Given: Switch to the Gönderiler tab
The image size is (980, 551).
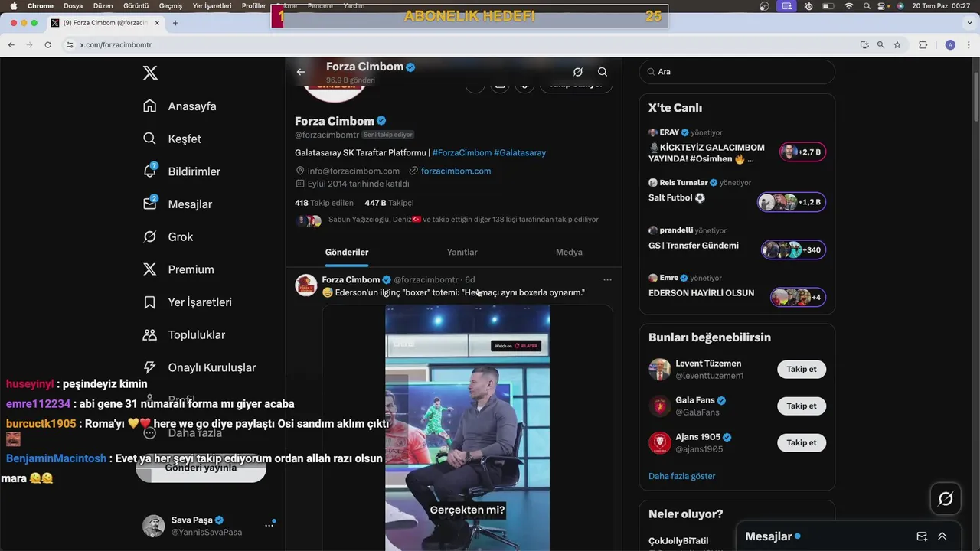Looking at the screenshot, I should click(x=347, y=253).
